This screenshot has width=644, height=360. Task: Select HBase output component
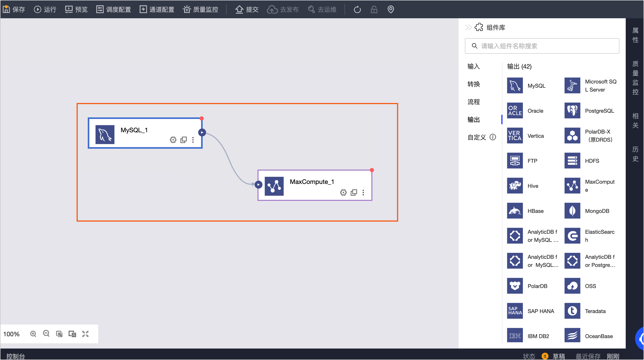point(525,211)
